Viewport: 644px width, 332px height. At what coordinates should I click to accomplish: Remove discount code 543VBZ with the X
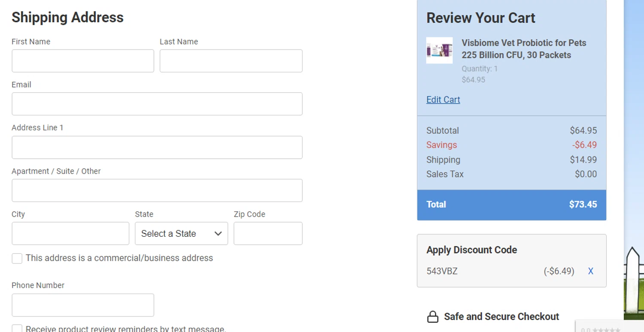(591, 271)
